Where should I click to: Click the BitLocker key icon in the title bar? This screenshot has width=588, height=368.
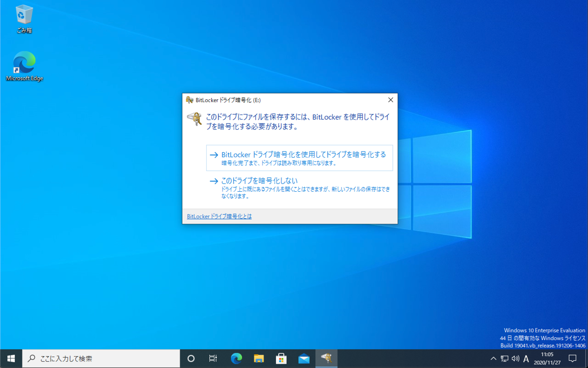coord(190,100)
